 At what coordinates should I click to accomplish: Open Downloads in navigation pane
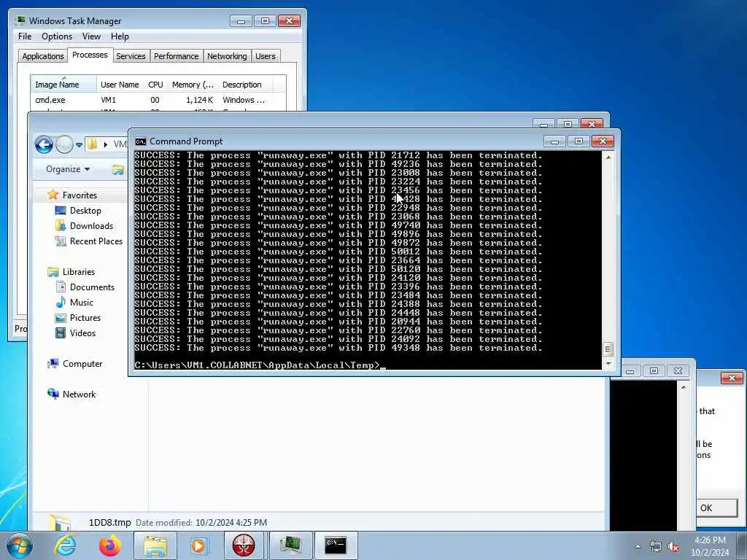(91, 226)
